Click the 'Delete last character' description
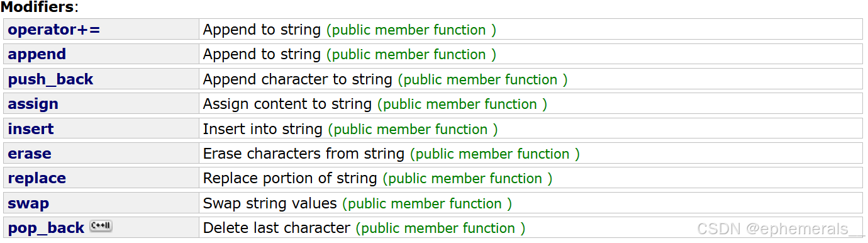868x243 pixels. tap(277, 228)
